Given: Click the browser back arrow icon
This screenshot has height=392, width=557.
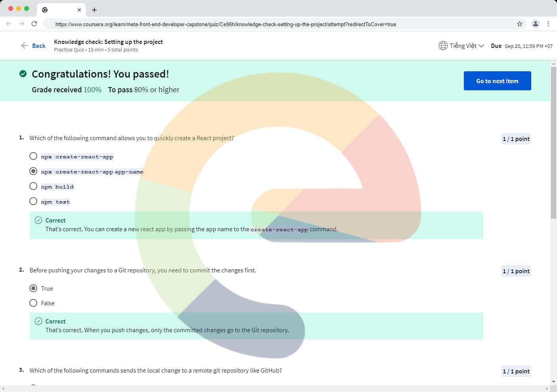Looking at the screenshot, I should point(9,24).
